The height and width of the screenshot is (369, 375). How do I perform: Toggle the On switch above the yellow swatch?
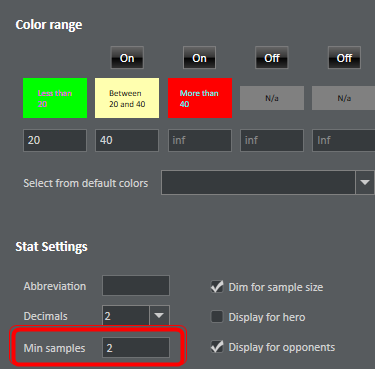[127, 58]
